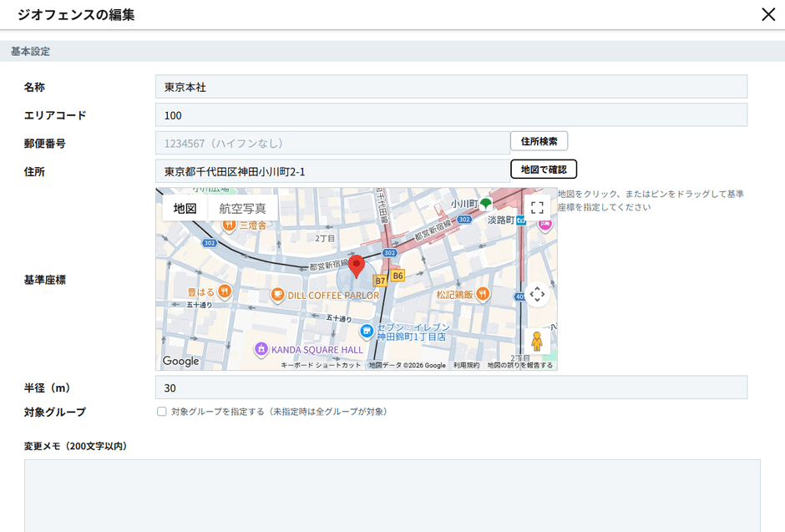
Task: Open map camera pan controls
Action: tap(537, 294)
